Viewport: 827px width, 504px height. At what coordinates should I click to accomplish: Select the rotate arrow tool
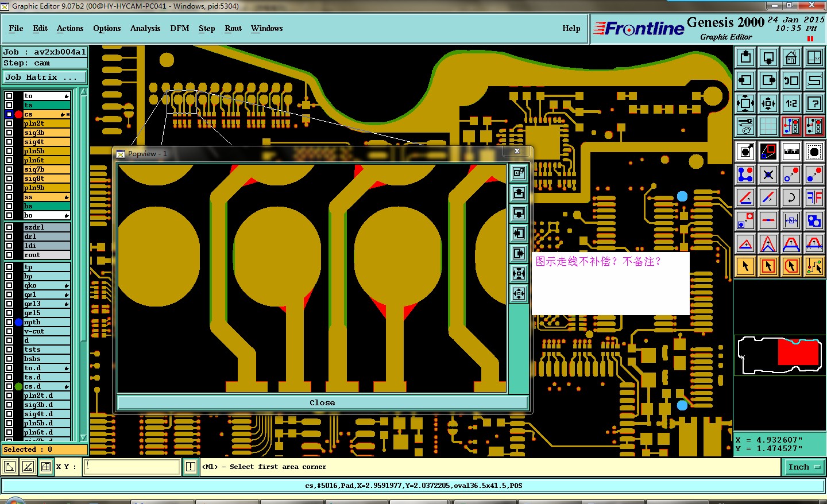(x=791, y=197)
